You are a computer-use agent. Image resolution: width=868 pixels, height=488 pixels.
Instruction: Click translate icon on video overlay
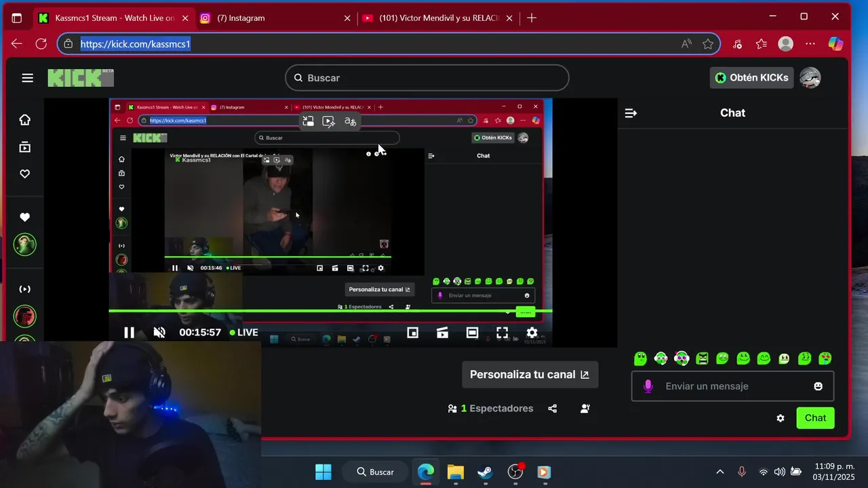point(351,121)
